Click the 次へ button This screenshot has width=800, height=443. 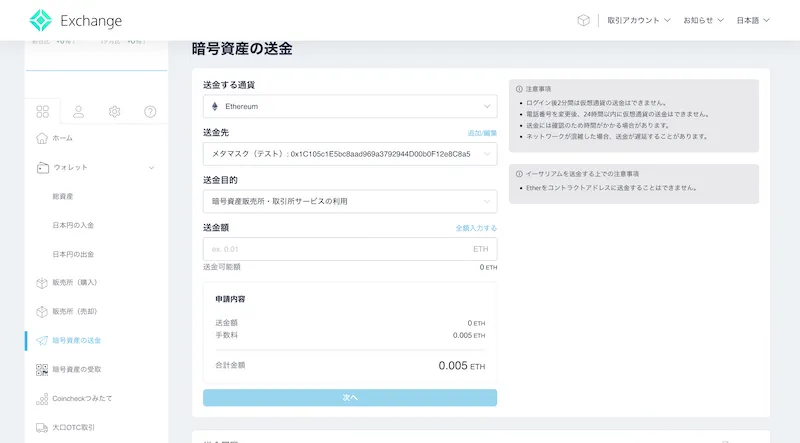[350, 398]
